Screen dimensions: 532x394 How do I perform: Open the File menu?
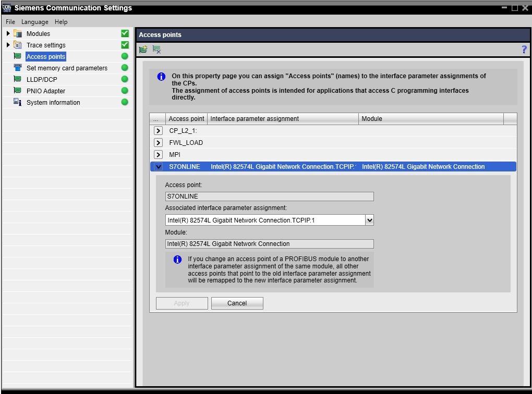[10, 22]
